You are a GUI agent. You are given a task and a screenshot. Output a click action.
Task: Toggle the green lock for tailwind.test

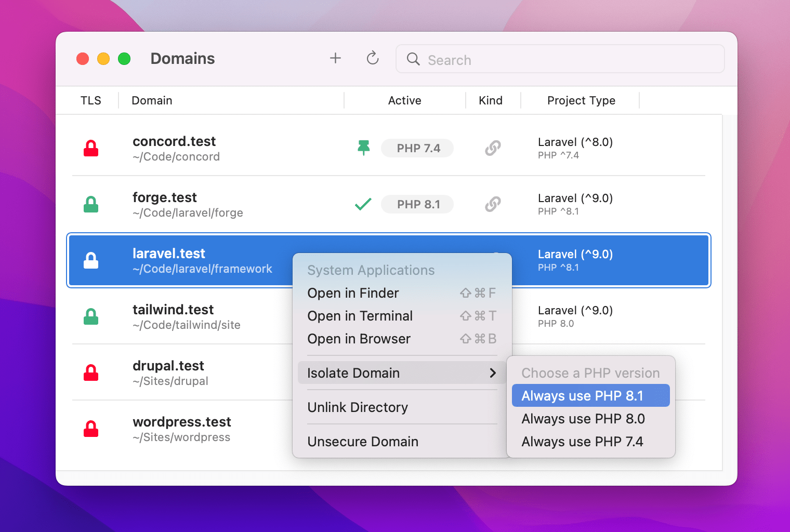[x=91, y=317]
